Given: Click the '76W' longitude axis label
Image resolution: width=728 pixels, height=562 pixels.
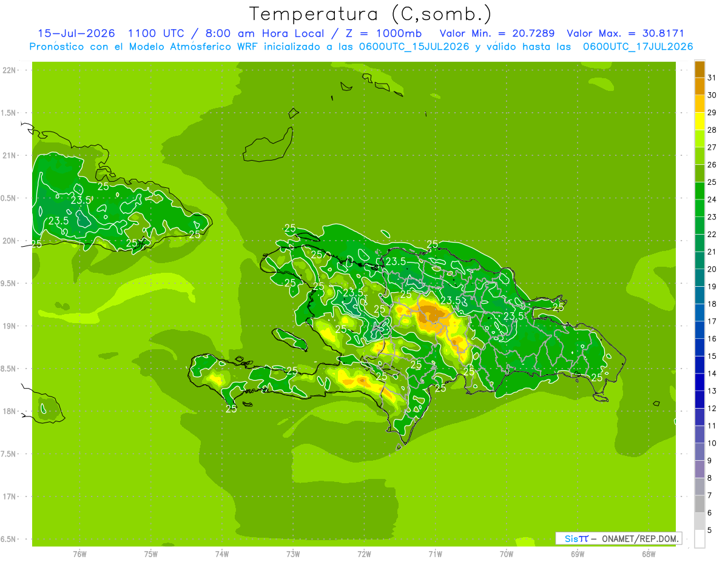Looking at the screenshot, I should [x=79, y=554].
